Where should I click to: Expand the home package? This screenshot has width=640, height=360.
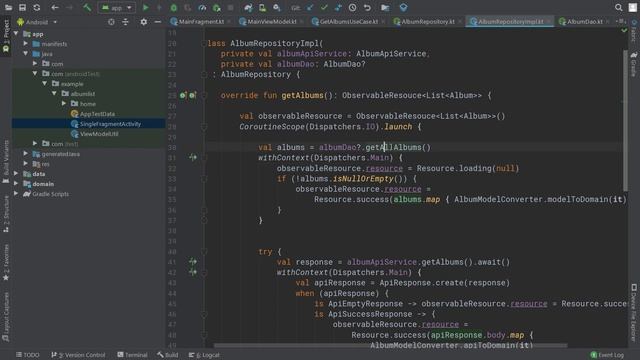[64, 104]
